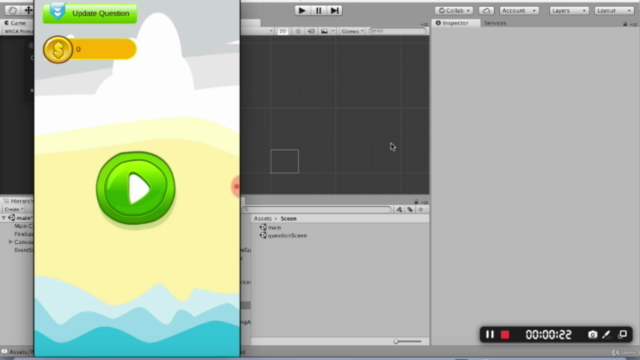Stop the screen recording with red button
Image resolution: width=640 pixels, height=360 pixels.
click(505, 335)
